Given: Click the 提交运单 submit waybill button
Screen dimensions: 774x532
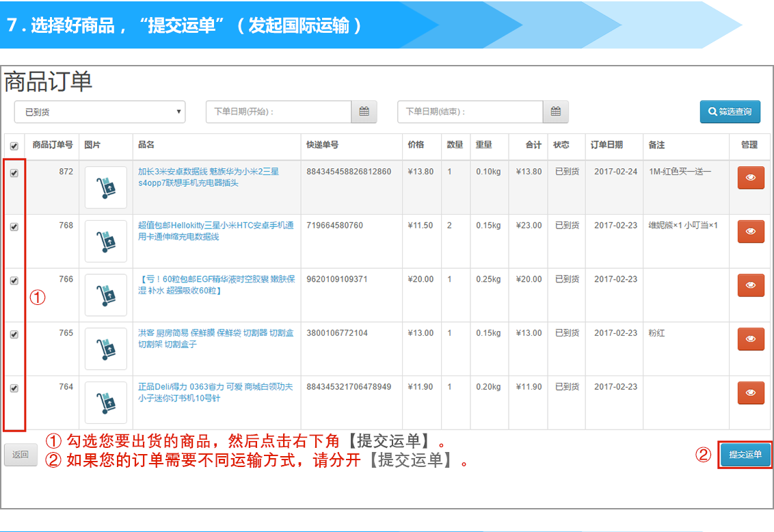Looking at the screenshot, I should click(x=745, y=455).
